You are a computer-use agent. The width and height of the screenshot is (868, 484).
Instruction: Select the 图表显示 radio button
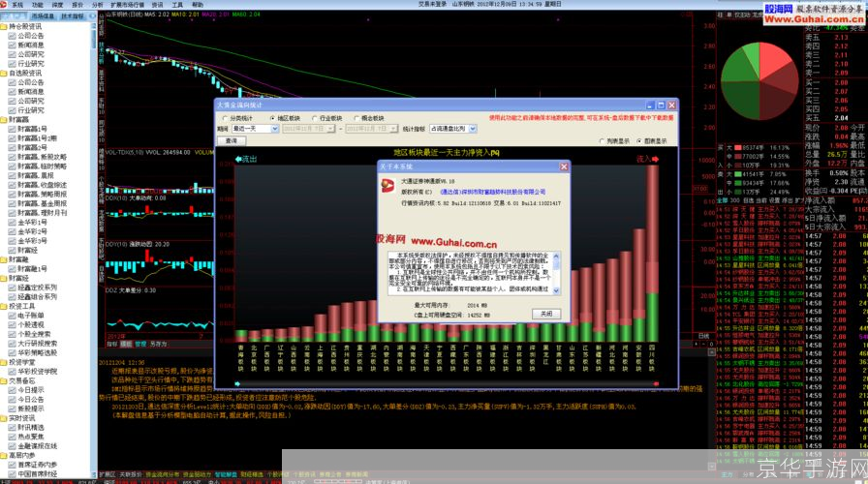[639, 141]
